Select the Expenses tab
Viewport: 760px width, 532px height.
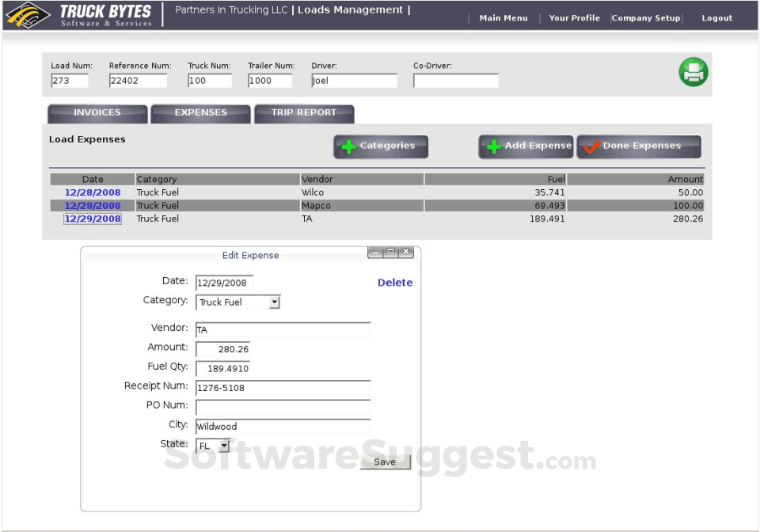[x=200, y=113]
